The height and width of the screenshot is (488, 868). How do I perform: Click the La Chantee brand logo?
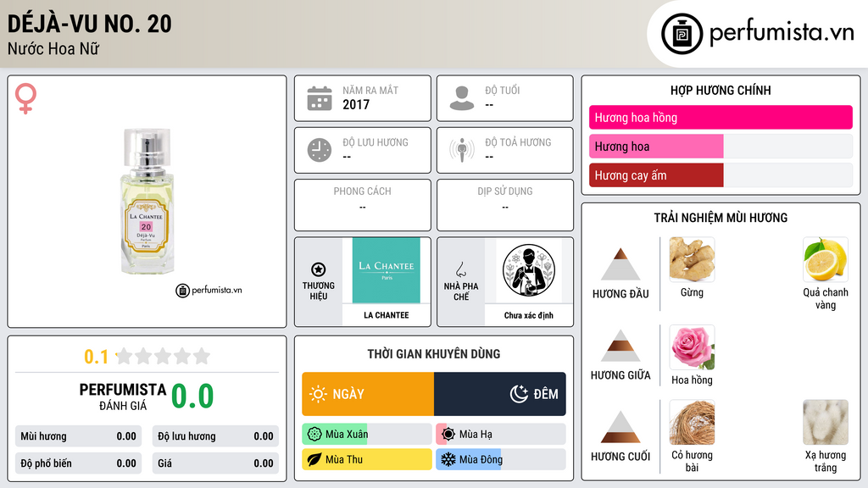click(x=387, y=270)
